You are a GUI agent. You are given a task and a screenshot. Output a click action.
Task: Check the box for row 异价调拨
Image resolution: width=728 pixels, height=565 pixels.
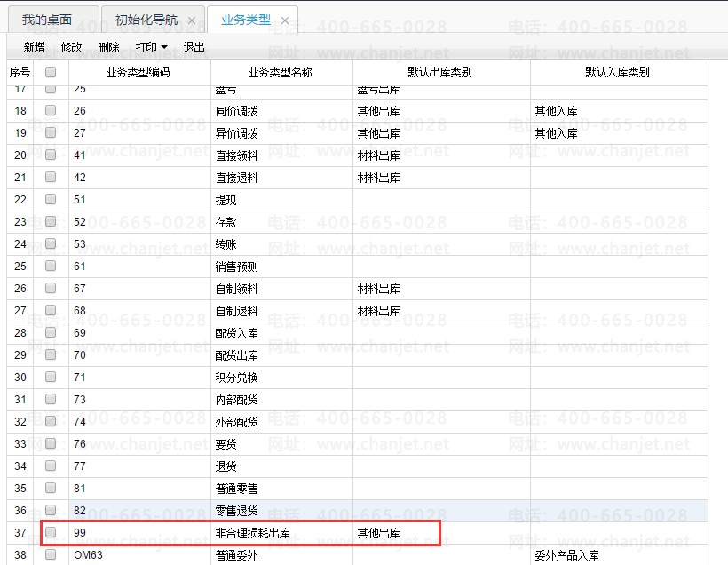(51, 132)
